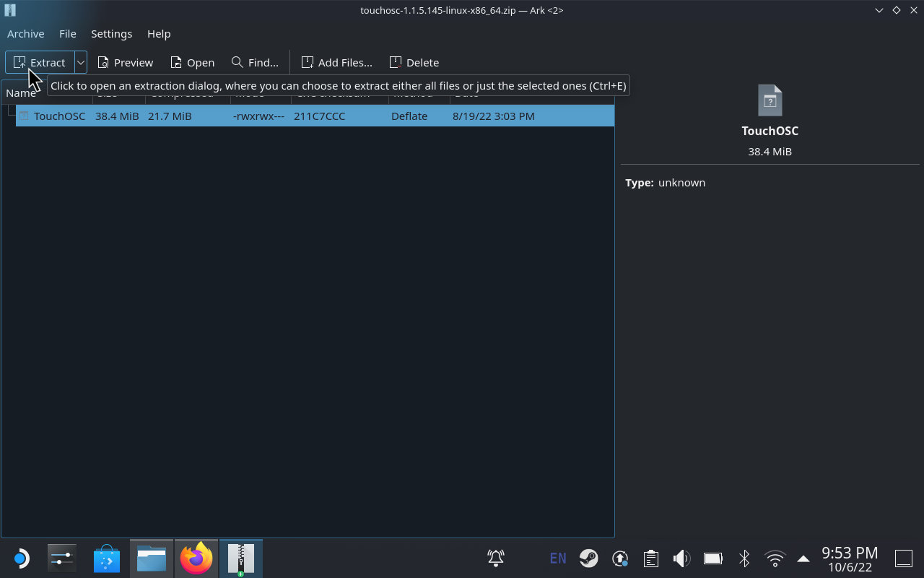Image resolution: width=924 pixels, height=578 pixels.
Task: Click the updates tray icon
Action: click(620, 558)
